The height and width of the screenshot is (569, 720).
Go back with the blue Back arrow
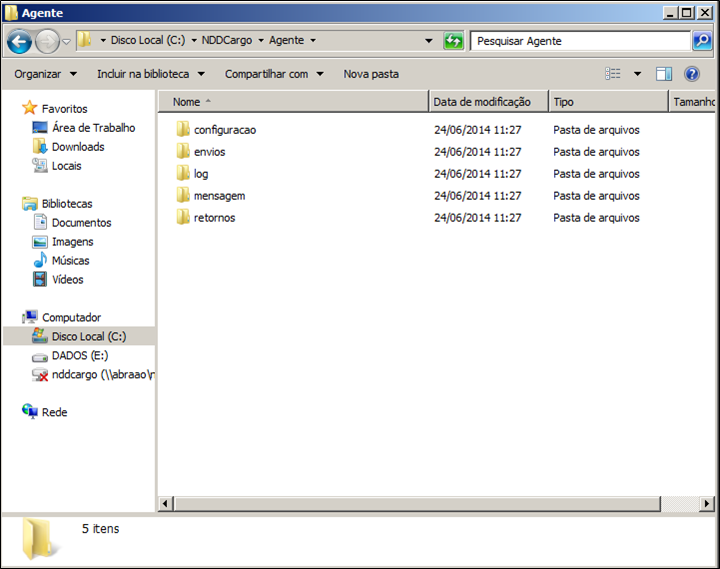[19, 41]
